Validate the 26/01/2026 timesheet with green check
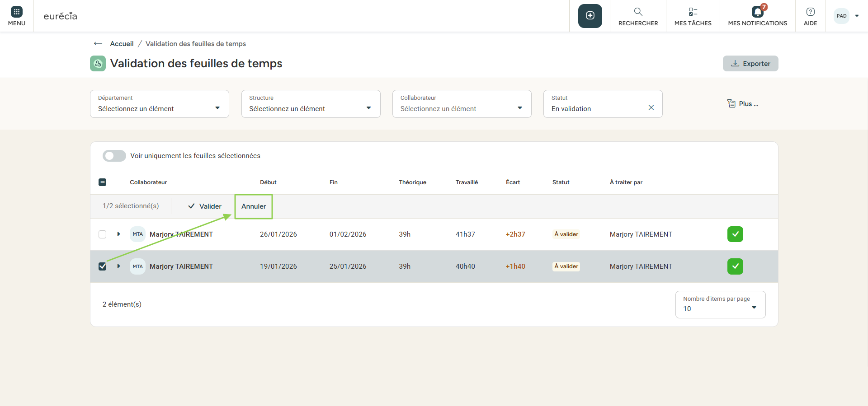Image resolution: width=868 pixels, height=406 pixels. [735, 234]
